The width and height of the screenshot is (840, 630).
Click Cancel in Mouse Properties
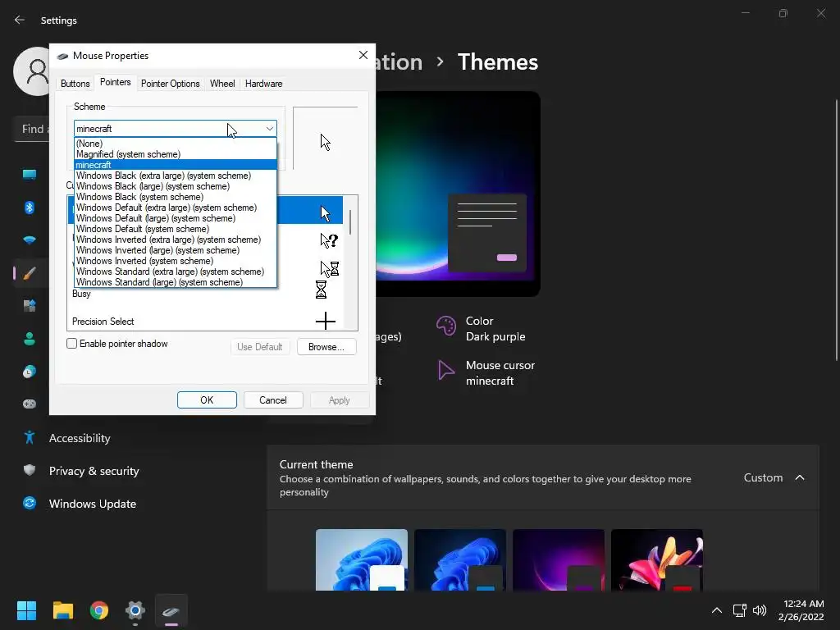pyautogui.click(x=273, y=400)
